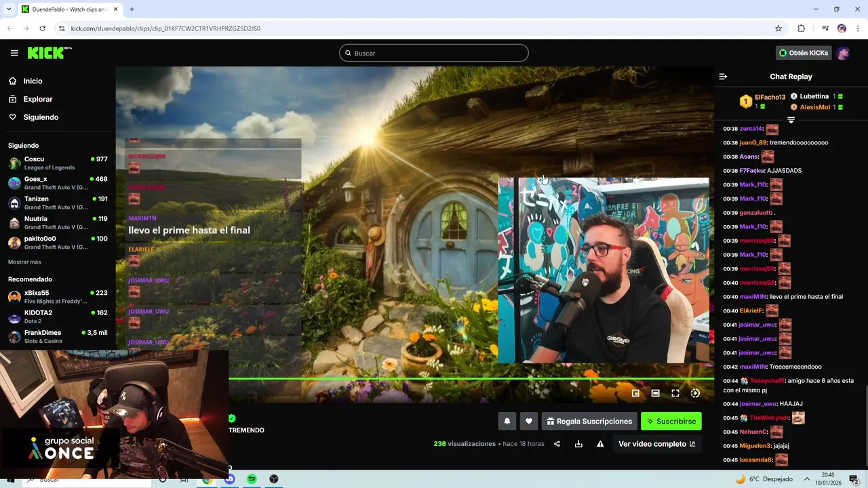Click the green Suscribirse button
The height and width of the screenshot is (488, 868).
coord(671,422)
